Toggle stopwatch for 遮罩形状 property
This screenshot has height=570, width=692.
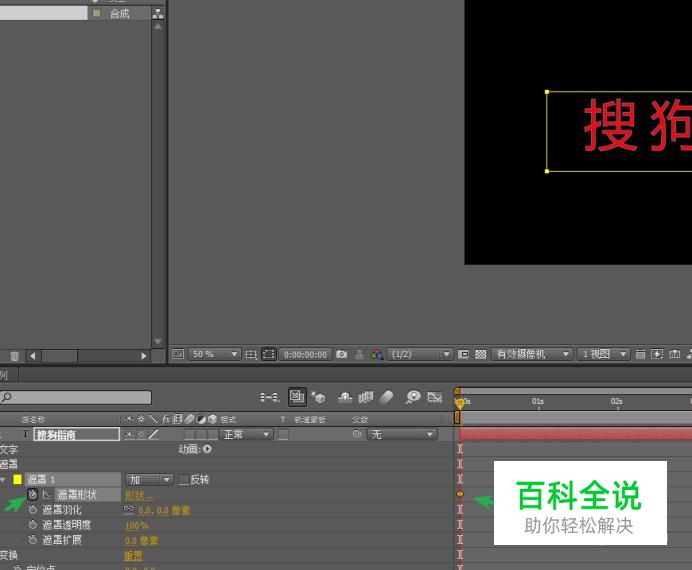click(x=33, y=495)
